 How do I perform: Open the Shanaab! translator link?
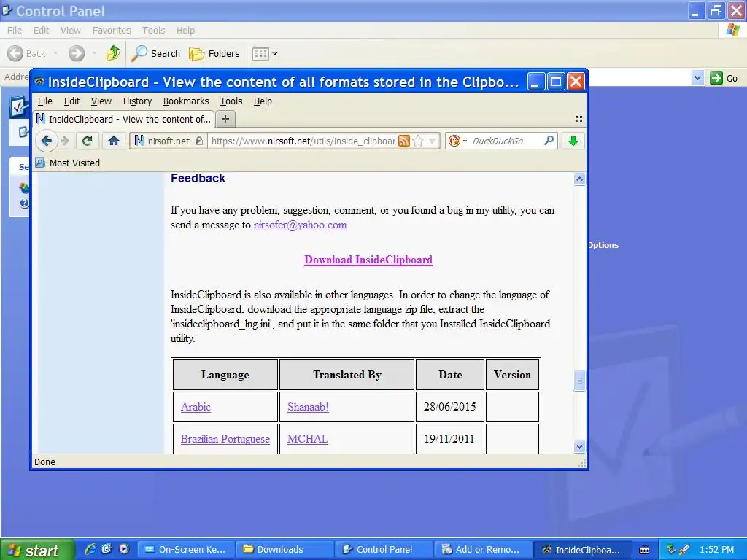308,407
